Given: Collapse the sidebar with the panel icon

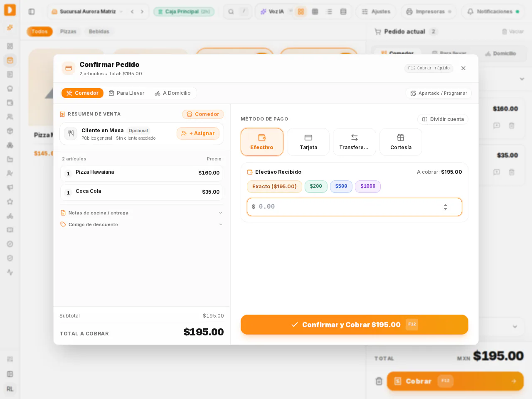Looking at the screenshot, I should point(32,12).
